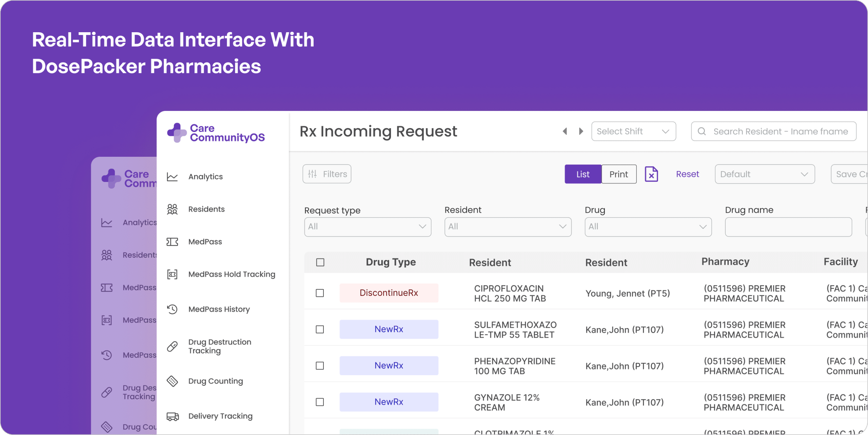The height and width of the screenshot is (435, 868).
Task: Click resident name Young, Jennet (PT5)
Action: [628, 294]
